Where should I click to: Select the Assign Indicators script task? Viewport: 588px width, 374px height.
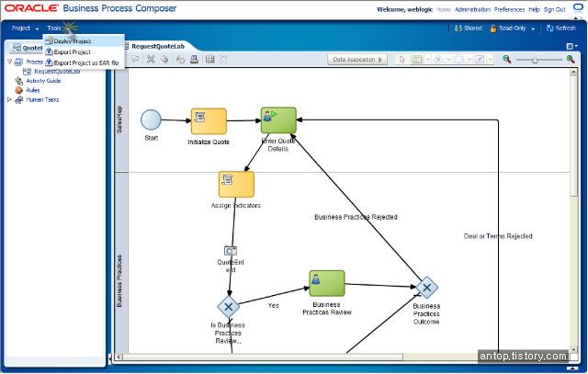point(236,184)
